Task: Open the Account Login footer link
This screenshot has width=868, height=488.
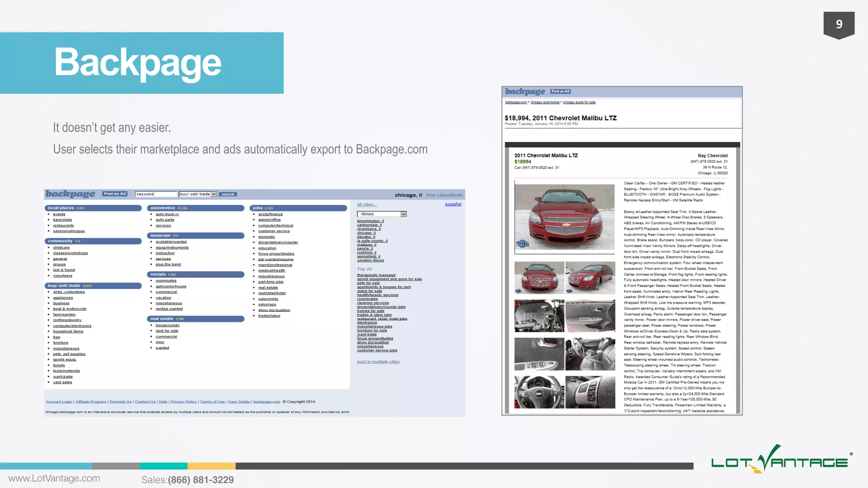Action: pyautogui.click(x=59, y=402)
